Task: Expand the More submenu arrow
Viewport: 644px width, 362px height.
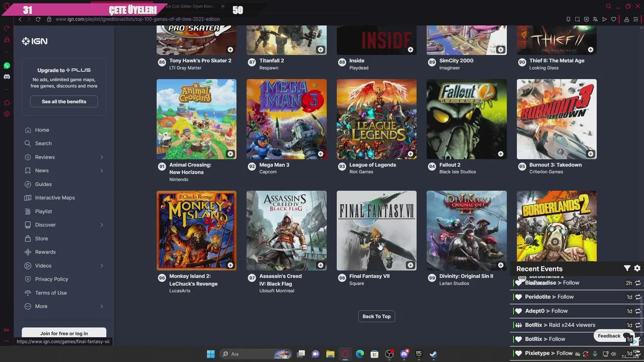Action: click(102, 306)
